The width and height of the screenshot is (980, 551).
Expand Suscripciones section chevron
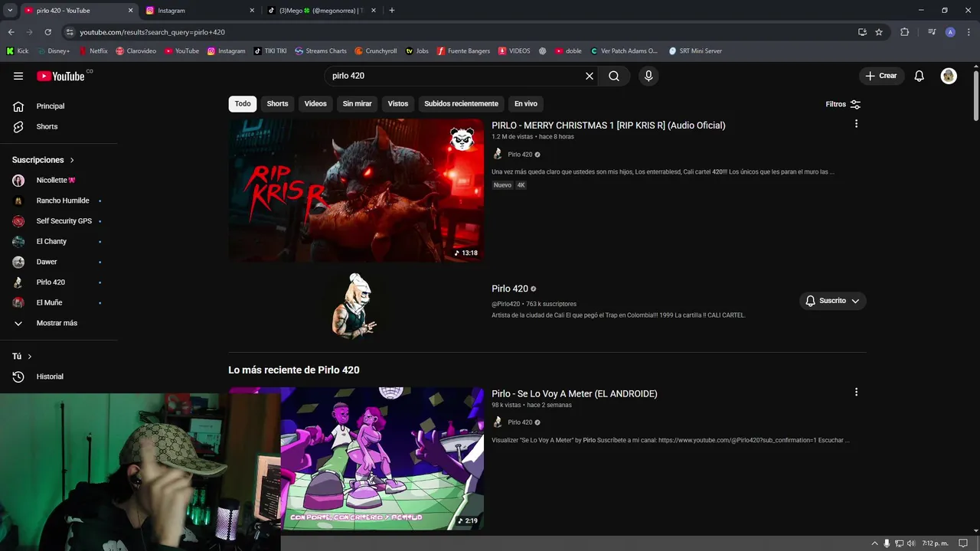[x=72, y=160]
